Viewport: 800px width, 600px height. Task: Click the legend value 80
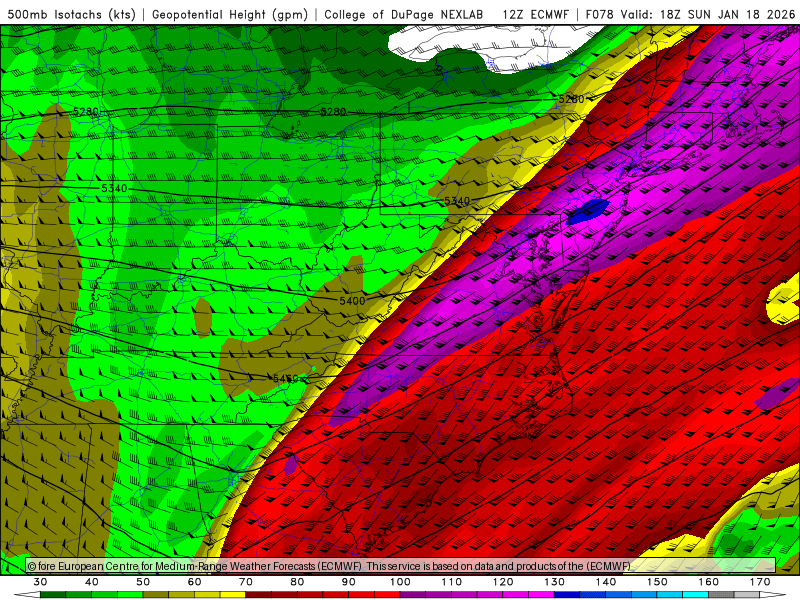(297, 582)
